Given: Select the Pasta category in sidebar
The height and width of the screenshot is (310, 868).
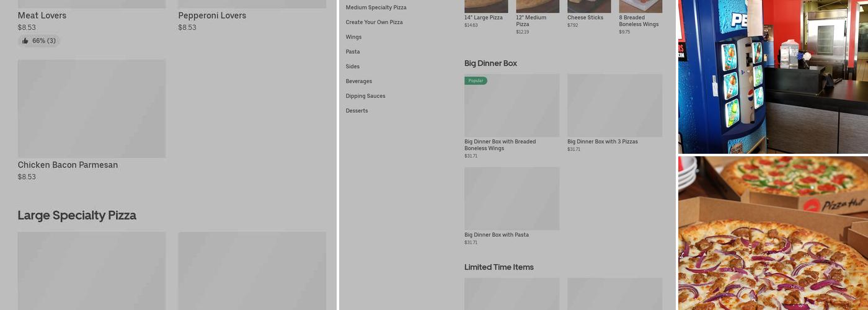Looking at the screenshot, I should coord(353,52).
